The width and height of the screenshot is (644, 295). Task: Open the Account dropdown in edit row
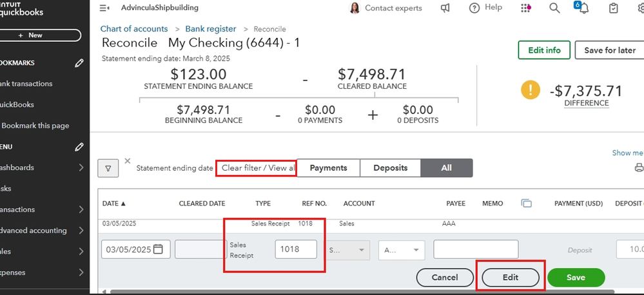[347, 250]
